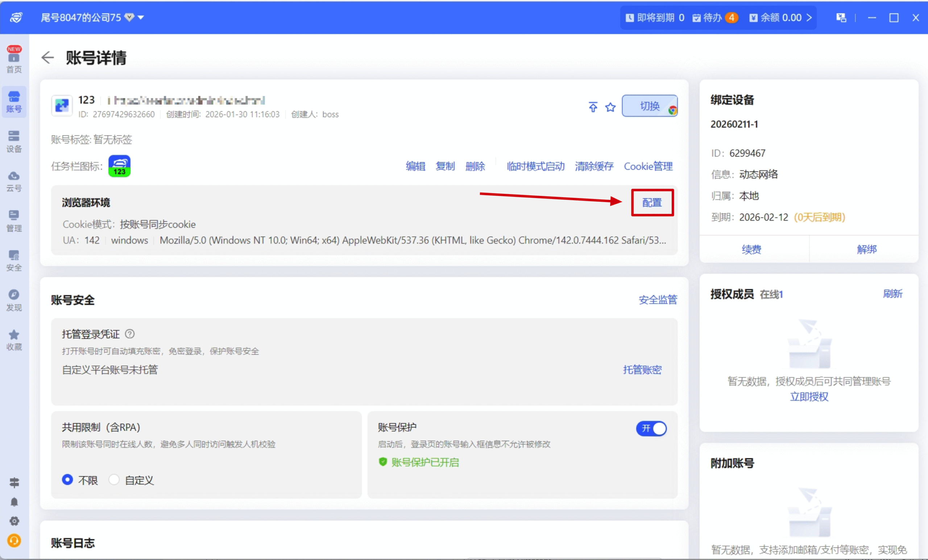Open the settings gear in sidebar
Screen dimensions: 928x560
click(14, 521)
